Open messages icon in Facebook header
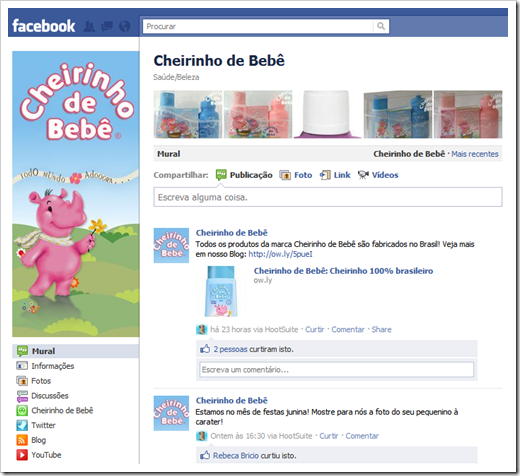Screen dimensions: 520x476 click(x=107, y=26)
